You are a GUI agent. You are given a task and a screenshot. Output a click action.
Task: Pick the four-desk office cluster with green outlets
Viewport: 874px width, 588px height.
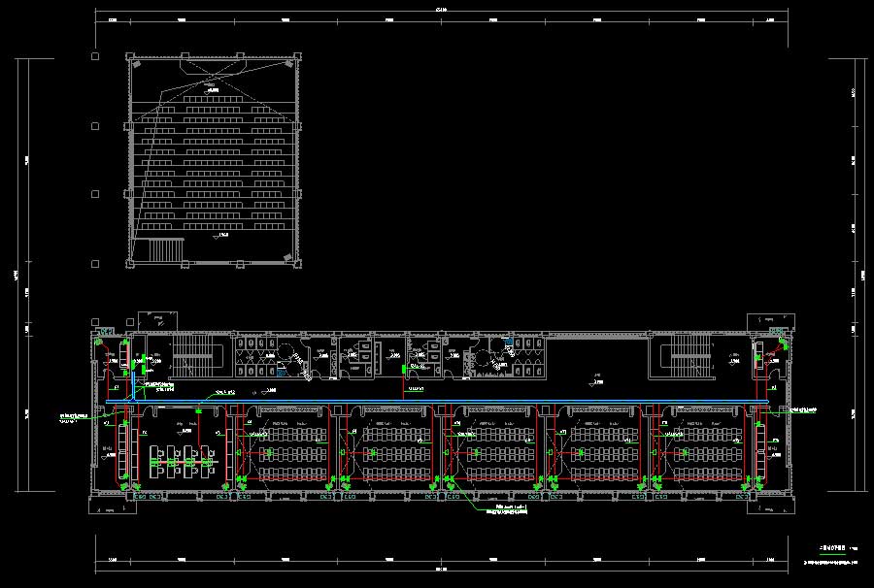[x=183, y=462]
